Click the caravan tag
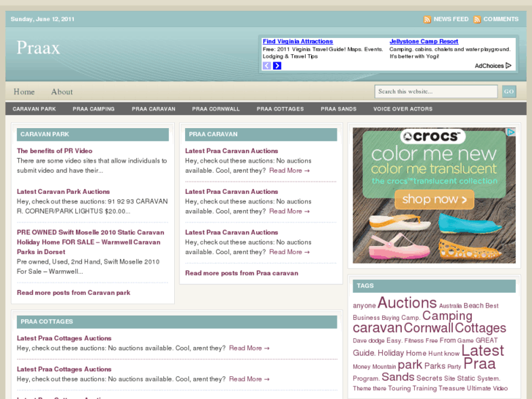The width and height of the screenshot is (532, 399). point(378,328)
